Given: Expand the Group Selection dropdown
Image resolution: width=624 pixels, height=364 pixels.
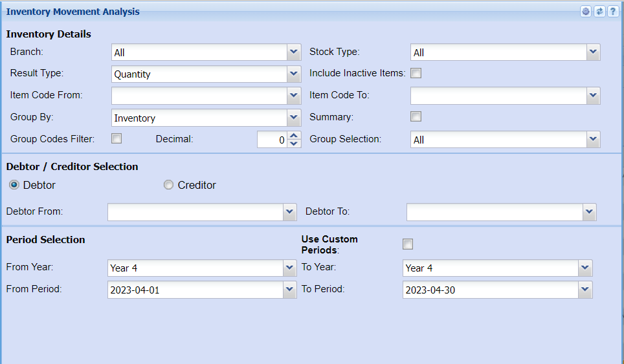Looking at the screenshot, I should click(593, 140).
